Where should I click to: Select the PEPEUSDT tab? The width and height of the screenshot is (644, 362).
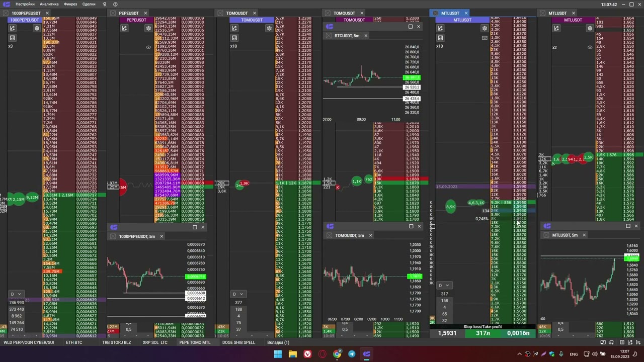(129, 13)
